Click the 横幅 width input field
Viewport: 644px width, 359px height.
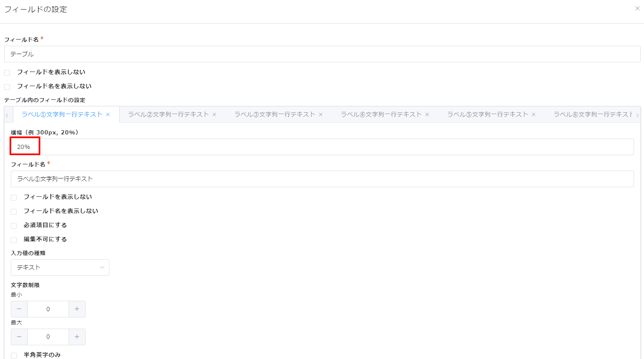coord(322,147)
